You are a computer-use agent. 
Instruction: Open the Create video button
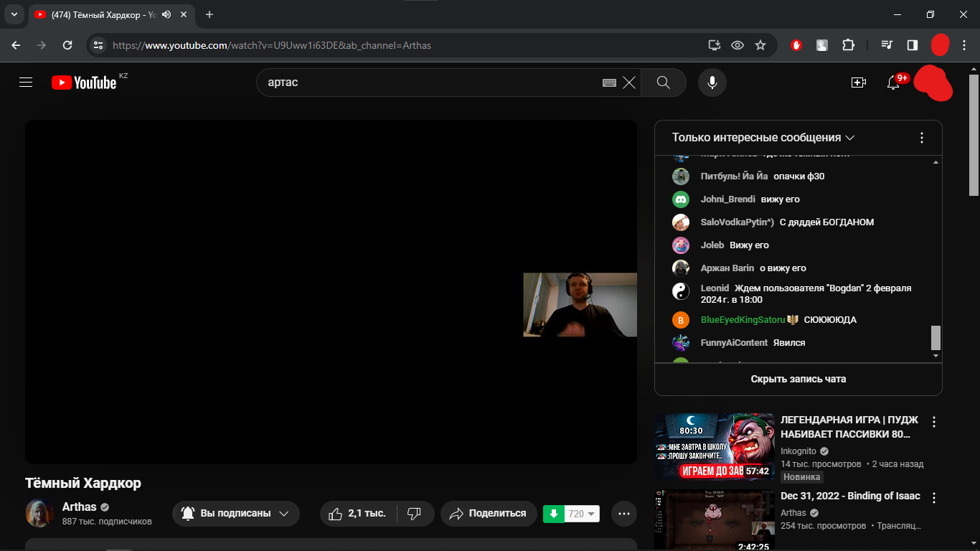(859, 83)
